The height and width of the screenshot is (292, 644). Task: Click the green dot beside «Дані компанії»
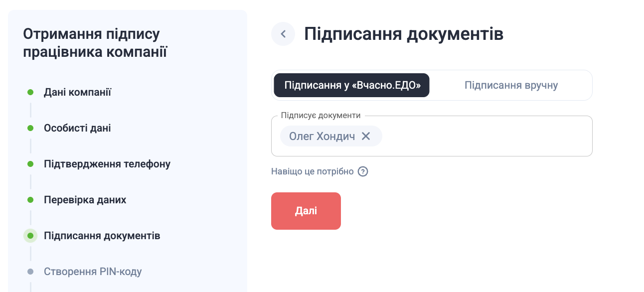[30, 92]
